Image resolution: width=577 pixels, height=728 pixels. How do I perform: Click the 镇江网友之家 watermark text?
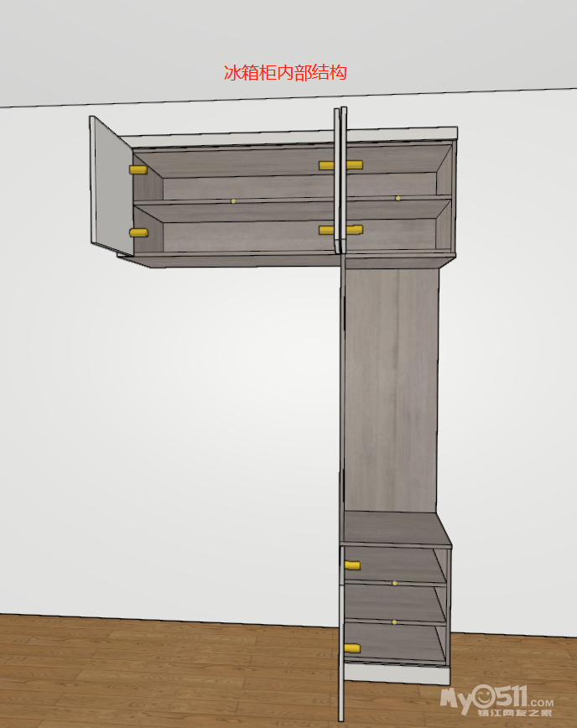tap(514, 712)
